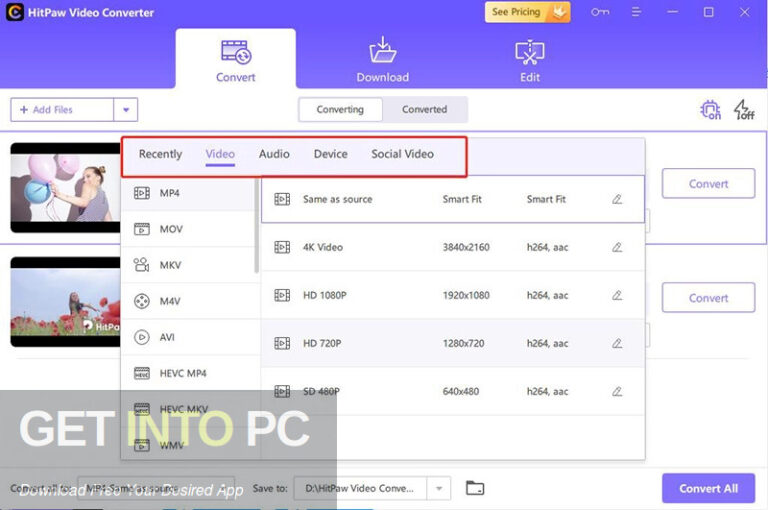Viewport: 768px width, 510px height.
Task: Switch to the Converting list
Action: [340, 109]
